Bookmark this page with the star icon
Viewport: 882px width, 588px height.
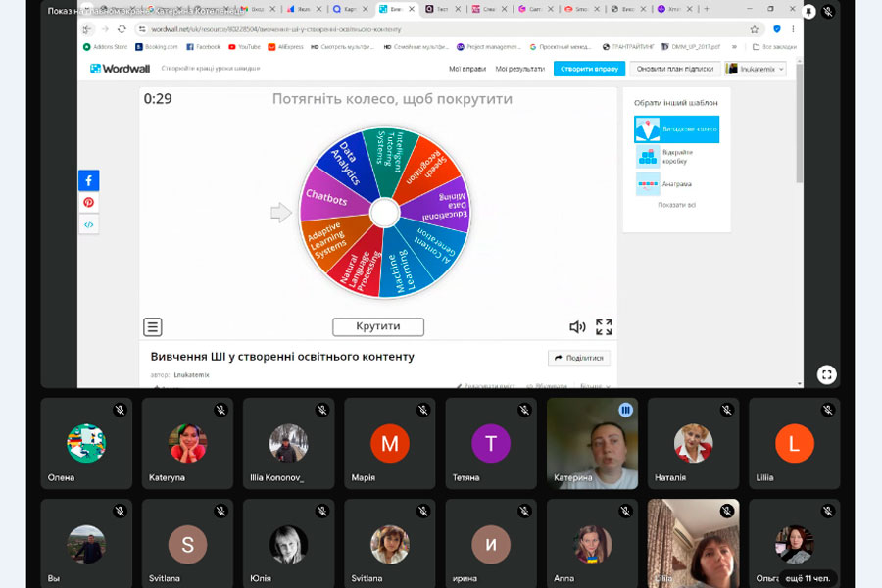click(755, 29)
